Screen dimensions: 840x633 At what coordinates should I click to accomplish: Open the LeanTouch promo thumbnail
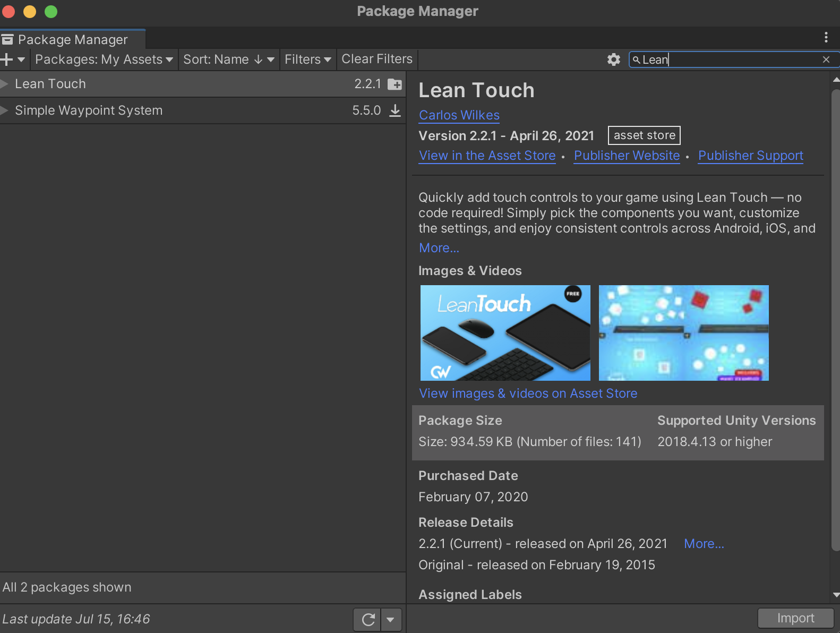505,333
